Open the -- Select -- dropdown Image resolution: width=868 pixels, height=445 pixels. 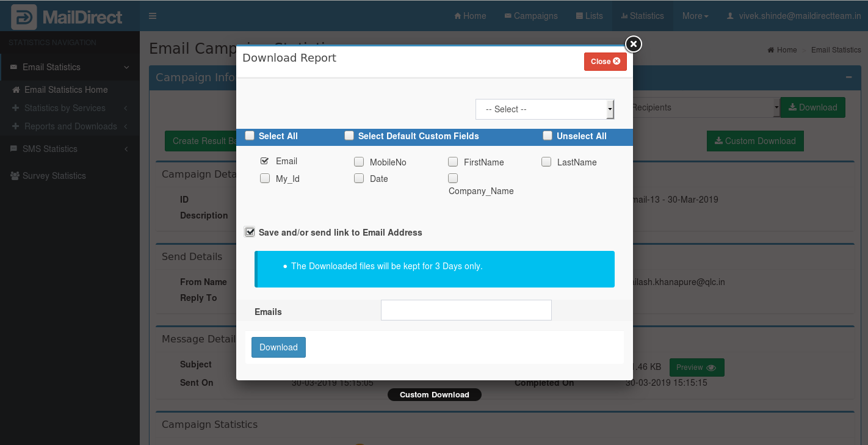(544, 109)
